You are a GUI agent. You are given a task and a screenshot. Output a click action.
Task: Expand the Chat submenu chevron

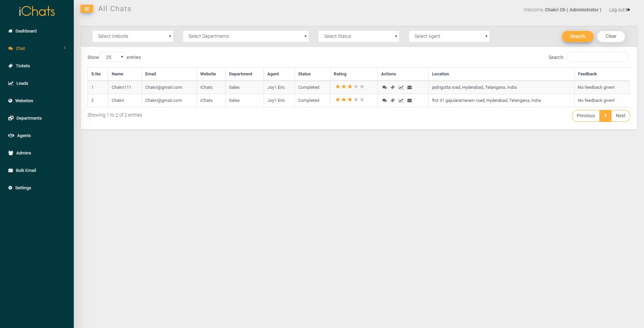click(65, 48)
